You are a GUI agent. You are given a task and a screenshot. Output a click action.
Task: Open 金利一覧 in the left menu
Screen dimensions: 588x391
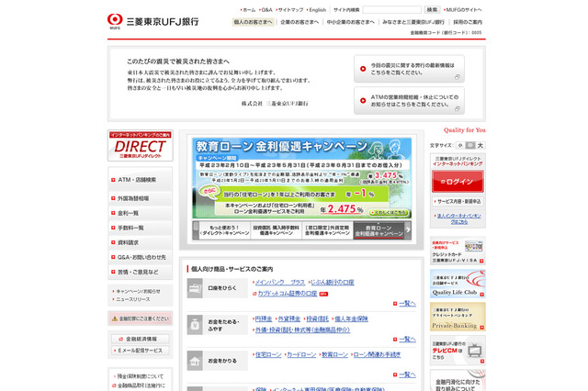click(141, 213)
